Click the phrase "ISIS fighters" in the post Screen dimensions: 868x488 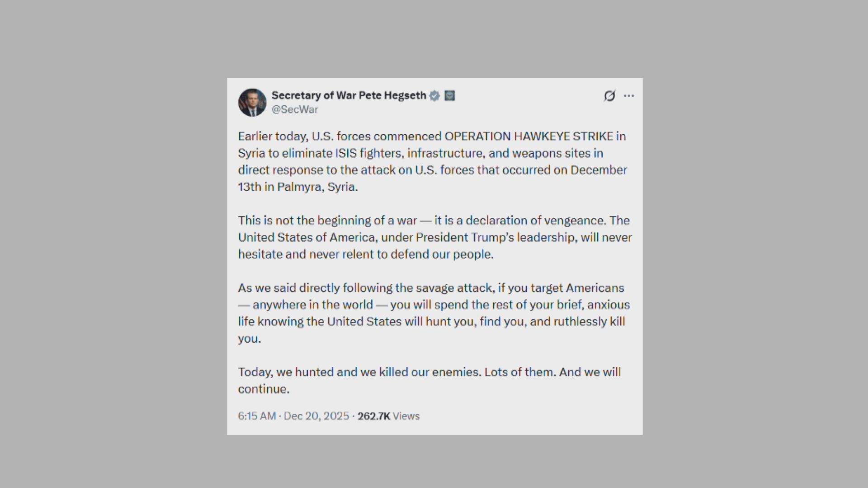(368, 154)
